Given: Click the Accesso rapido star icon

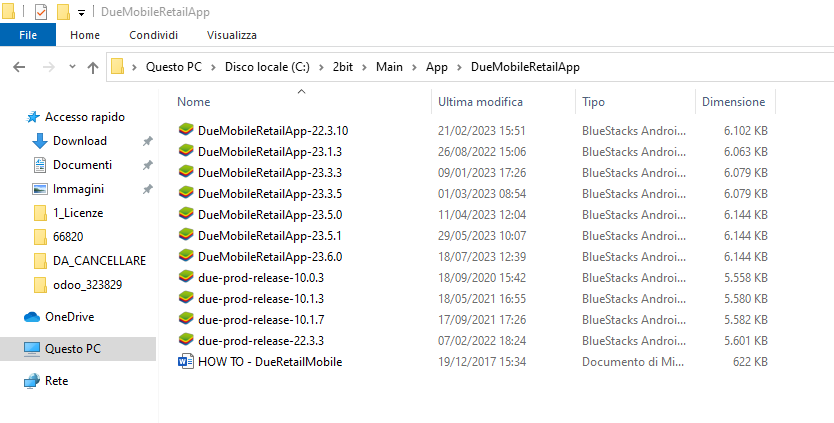Looking at the screenshot, I should 33,117.
